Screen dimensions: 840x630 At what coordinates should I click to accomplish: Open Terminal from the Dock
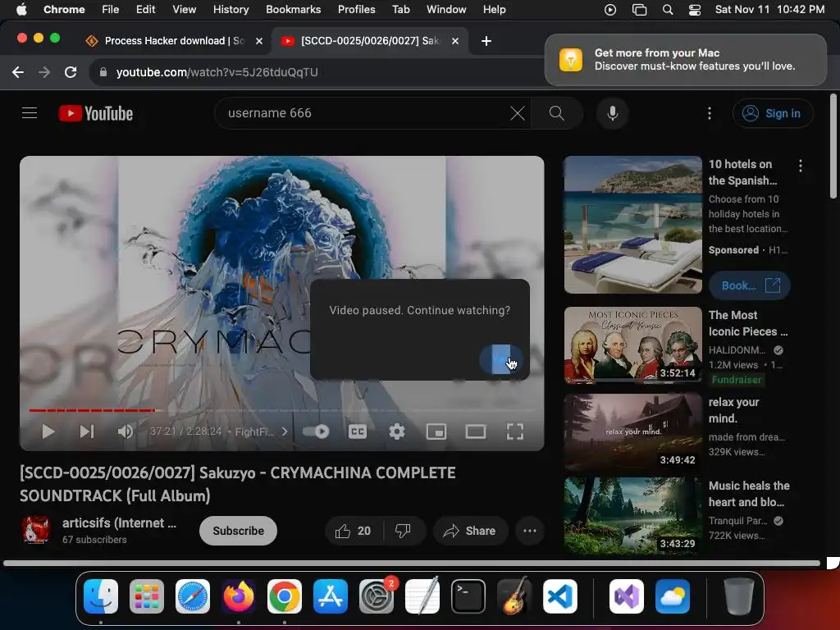468,596
